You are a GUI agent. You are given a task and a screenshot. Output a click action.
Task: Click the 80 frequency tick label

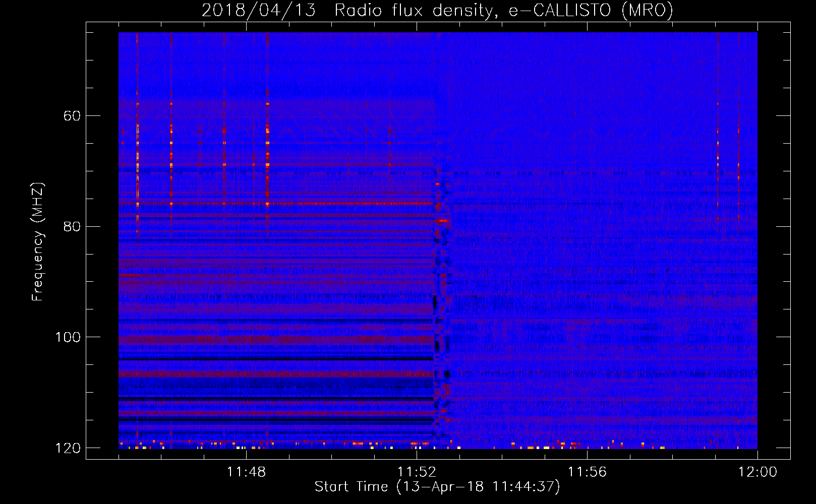[72, 226]
